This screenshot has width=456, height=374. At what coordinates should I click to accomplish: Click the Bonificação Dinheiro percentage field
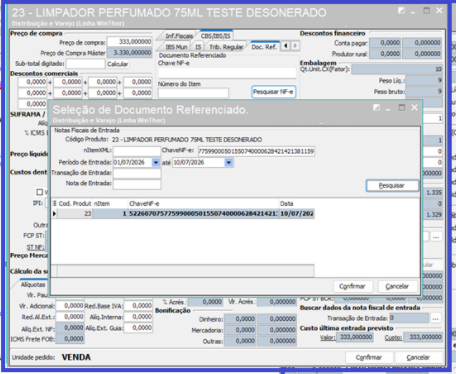(240, 319)
